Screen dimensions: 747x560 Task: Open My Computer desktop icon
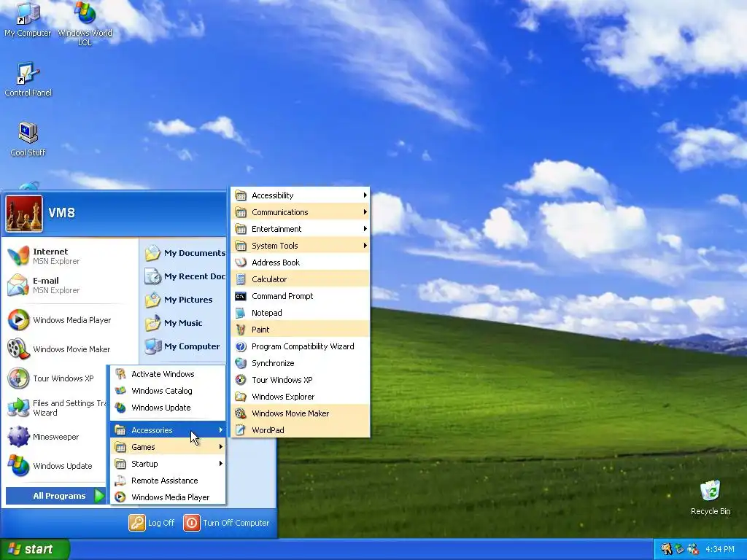coord(28,20)
